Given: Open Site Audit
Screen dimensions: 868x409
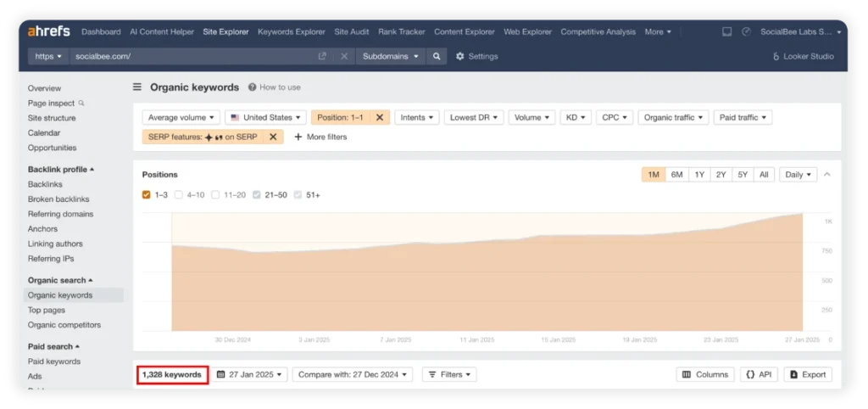Looking at the screenshot, I should coord(352,31).
